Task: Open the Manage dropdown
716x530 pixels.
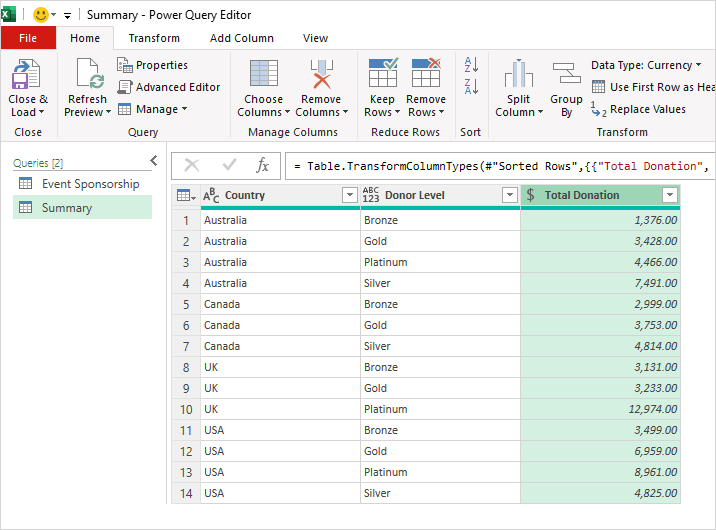Action: [153, 109]
